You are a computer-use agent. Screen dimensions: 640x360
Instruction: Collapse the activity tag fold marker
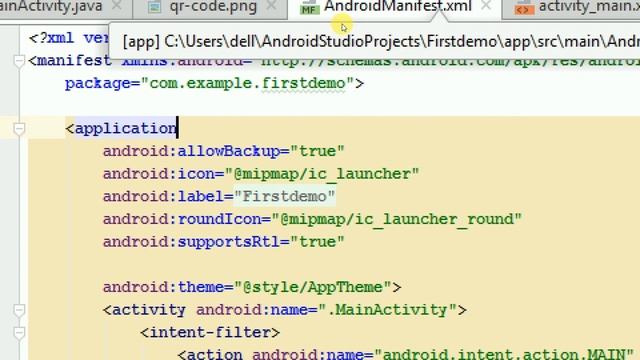(x=19, y=310)
